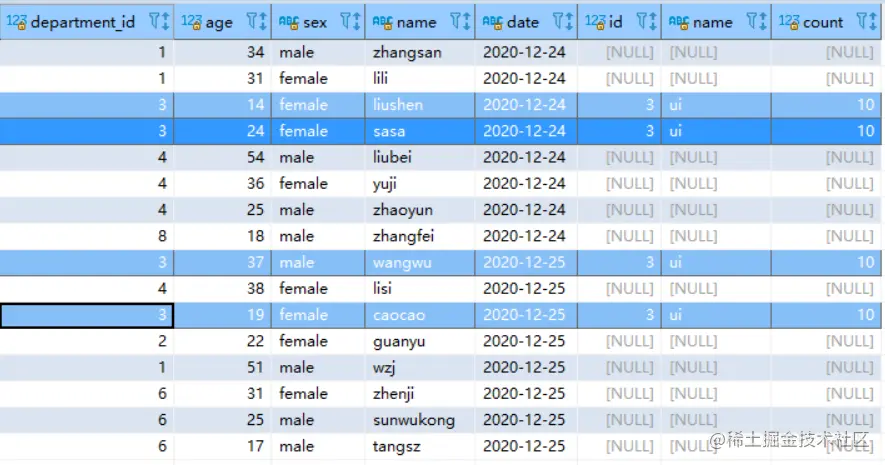The height and width of the screenshot is (465, 885).
Task: Select the id value 3 in sasa row
Action: pos(619,131)
